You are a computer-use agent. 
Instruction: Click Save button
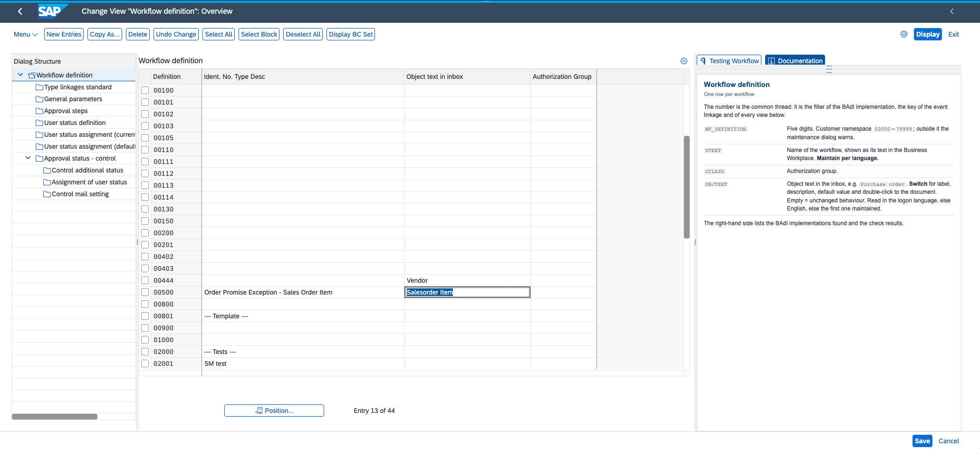922,441
